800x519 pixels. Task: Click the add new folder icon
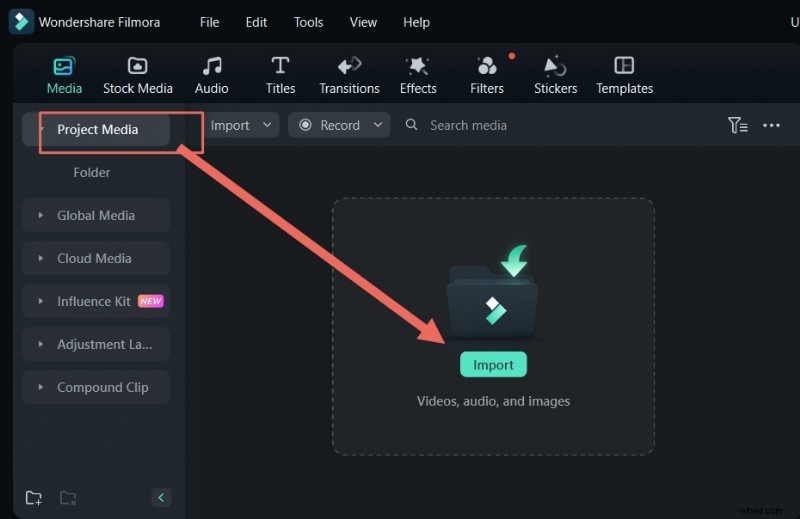[x=34, y=498]
